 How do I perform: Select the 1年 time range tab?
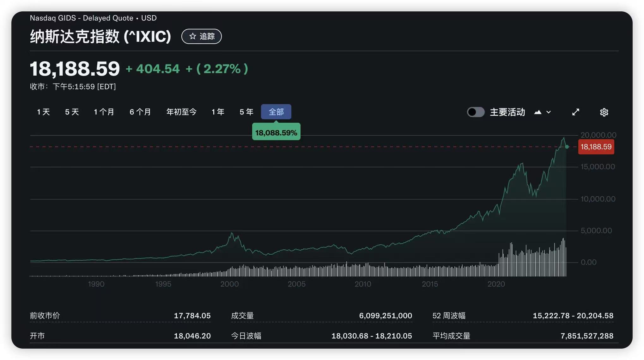coord(218,112)
